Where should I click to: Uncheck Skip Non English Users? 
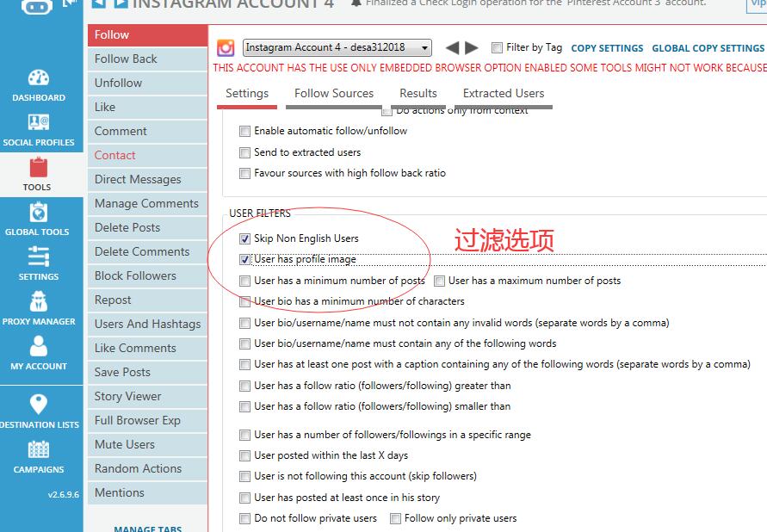pos(245,238)
